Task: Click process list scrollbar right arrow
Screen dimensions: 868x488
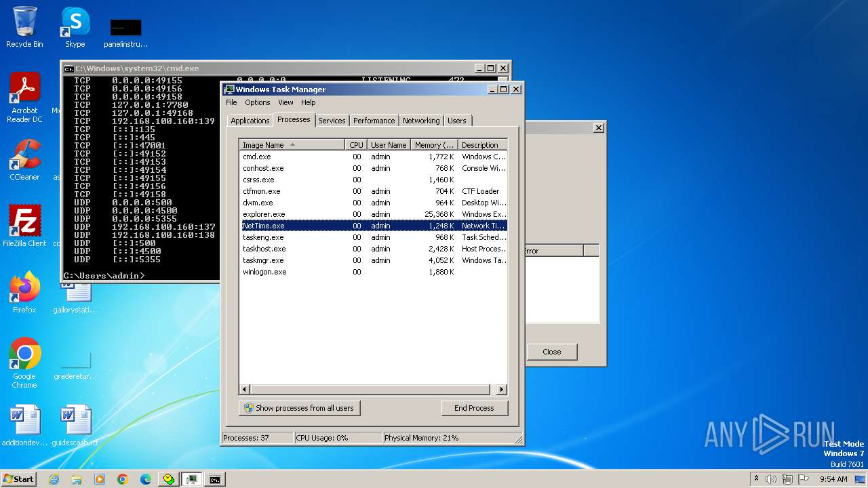Action: point(502,390)
